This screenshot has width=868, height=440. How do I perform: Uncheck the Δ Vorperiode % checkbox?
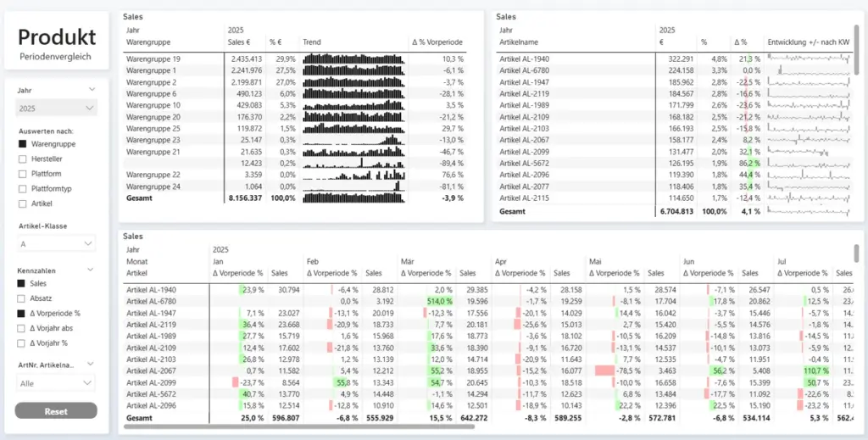pos(23,313)
